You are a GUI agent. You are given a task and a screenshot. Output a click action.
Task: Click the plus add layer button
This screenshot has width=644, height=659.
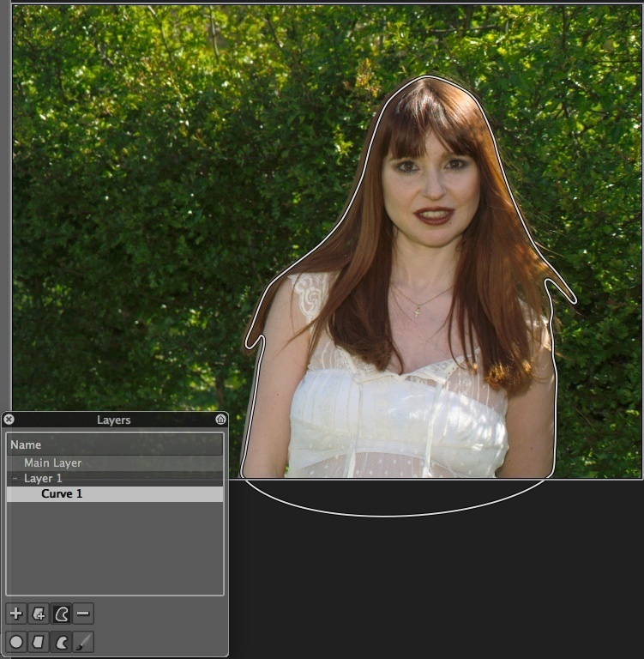(16, 614)
